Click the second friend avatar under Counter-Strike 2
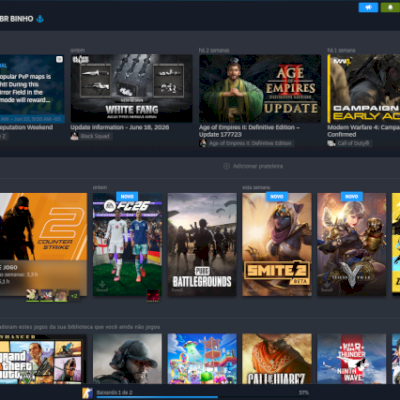Screen dimensions: 400x400 click(x=46, y=296)
